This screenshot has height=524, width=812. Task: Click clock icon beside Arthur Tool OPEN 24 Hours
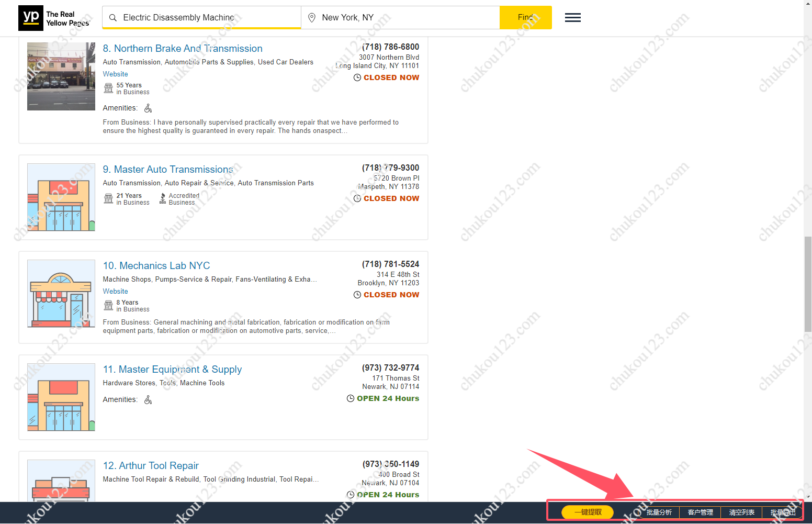(351, 495)
